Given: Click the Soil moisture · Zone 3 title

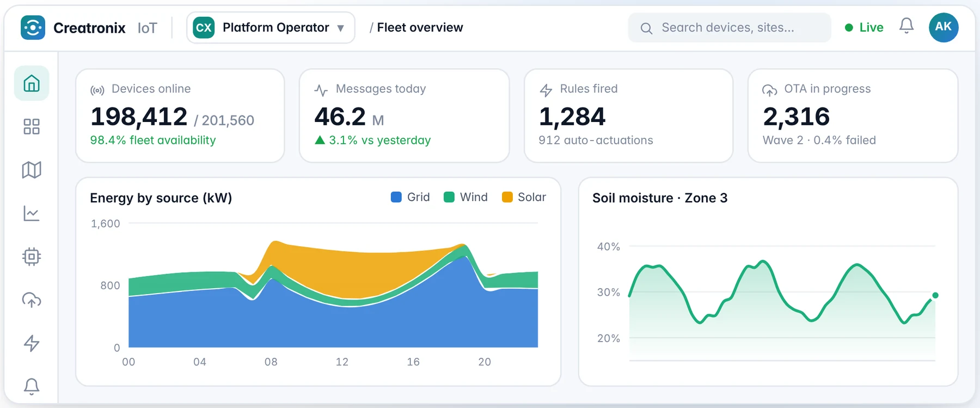Looking at the screenshot, I should click(660, 198).
